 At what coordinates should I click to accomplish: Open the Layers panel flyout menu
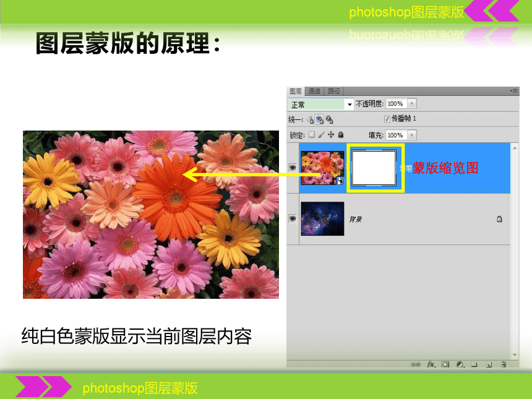[513, 91]
